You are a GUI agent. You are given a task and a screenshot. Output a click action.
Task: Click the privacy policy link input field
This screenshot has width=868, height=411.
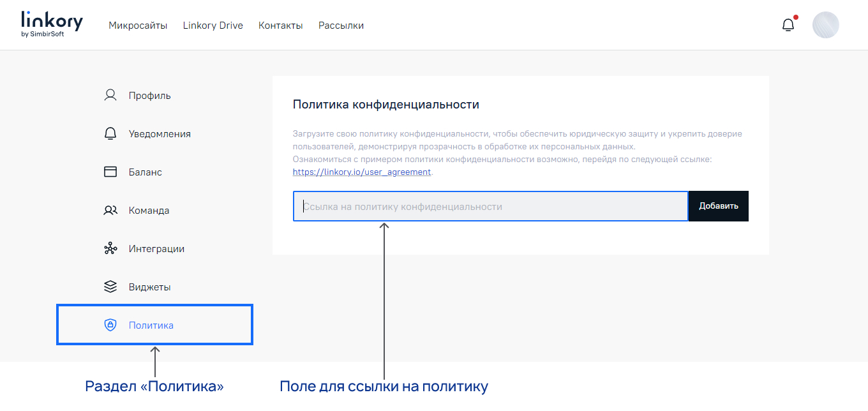[490, 205]
